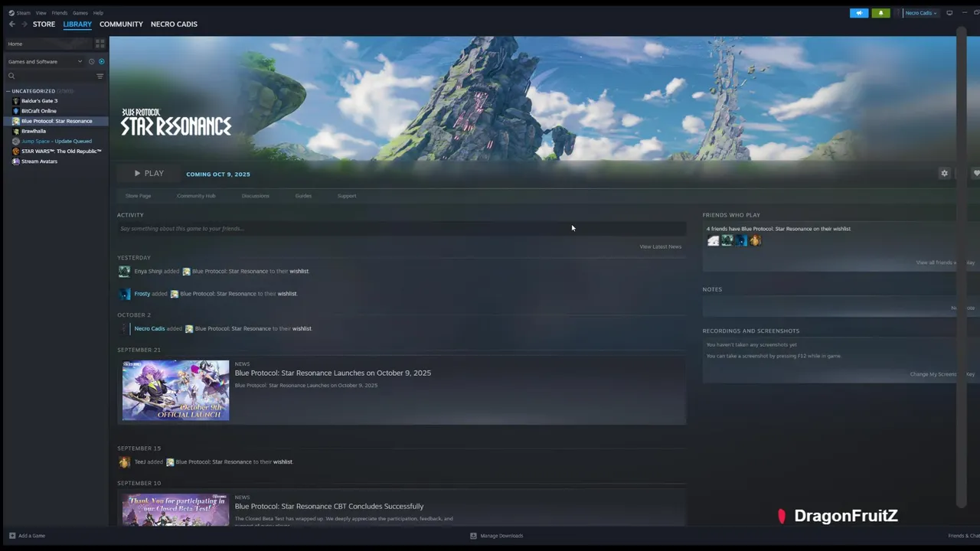The width and height of the screenshot is (980, 551).
Task: Open Frosty's profile name
Action: (142, 293)
